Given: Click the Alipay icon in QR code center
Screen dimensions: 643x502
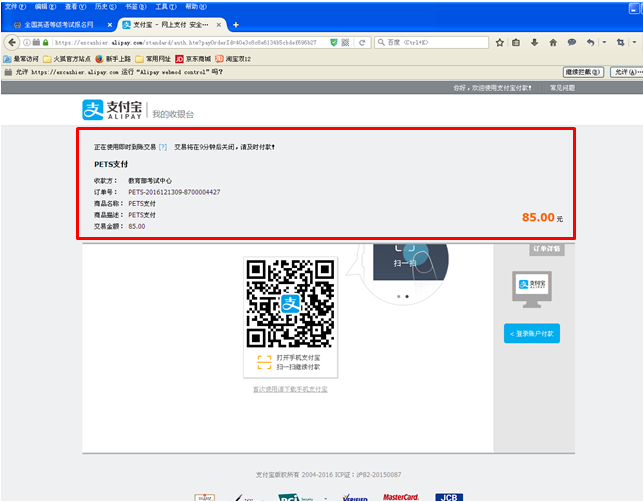Looking at the screenshot, I should click(x=290, y=302).
